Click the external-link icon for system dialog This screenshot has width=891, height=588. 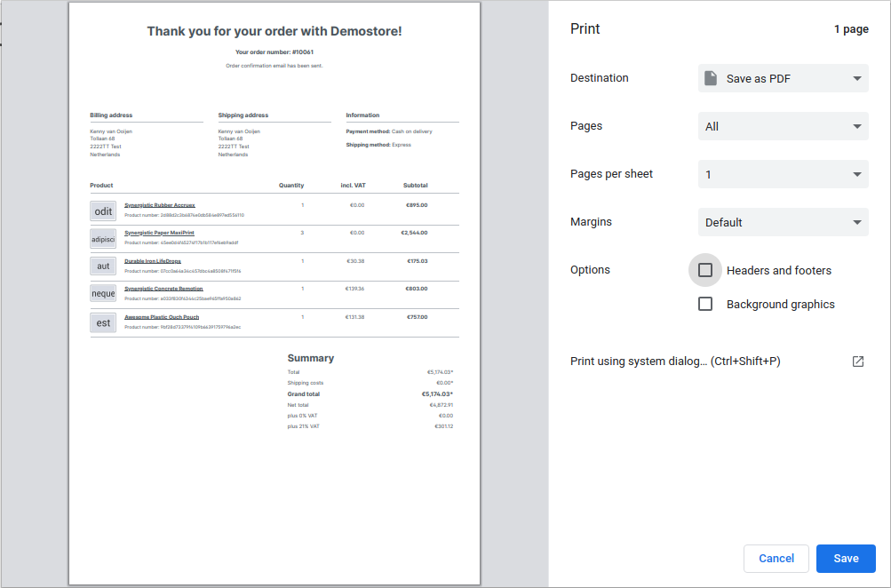click(858, 362)
